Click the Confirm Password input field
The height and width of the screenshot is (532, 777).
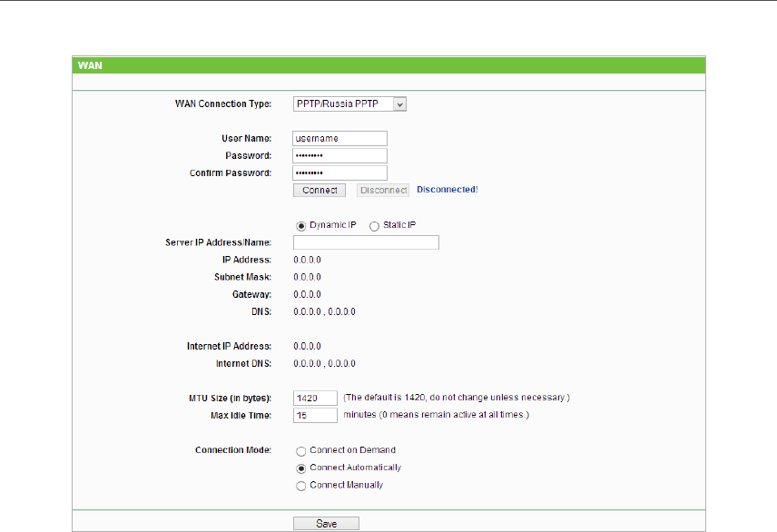(x=339, y=173)
